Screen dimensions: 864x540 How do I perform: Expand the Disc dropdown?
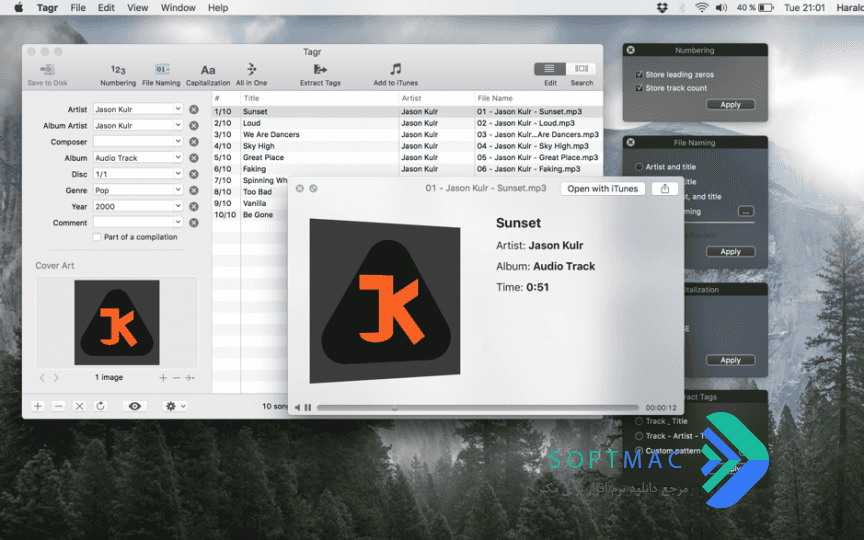(x=178, y=174)
